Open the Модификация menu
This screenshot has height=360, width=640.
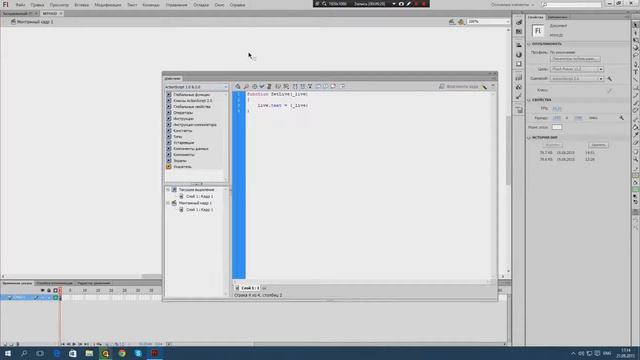coord(108,5)
